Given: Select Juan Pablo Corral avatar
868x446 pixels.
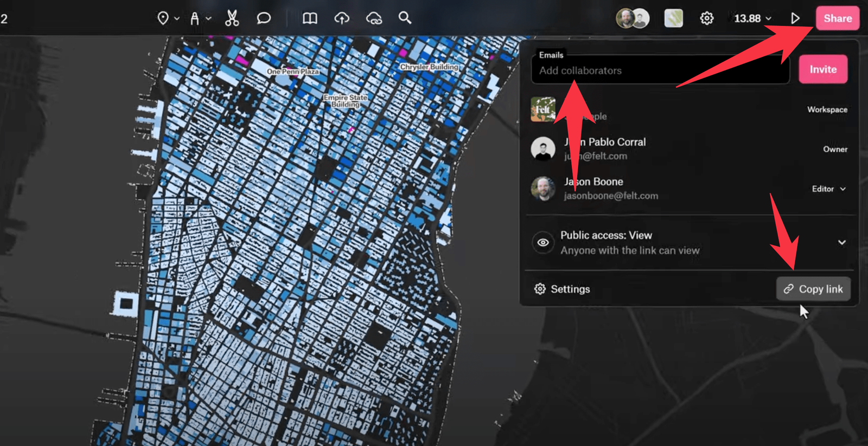Looking at the screenshot, I should click(543, 148).
